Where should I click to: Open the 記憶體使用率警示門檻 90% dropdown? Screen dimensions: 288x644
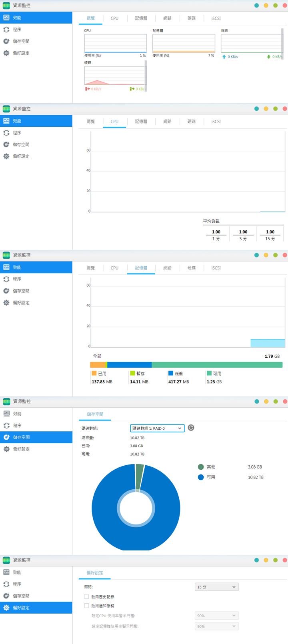coord(216,626)
